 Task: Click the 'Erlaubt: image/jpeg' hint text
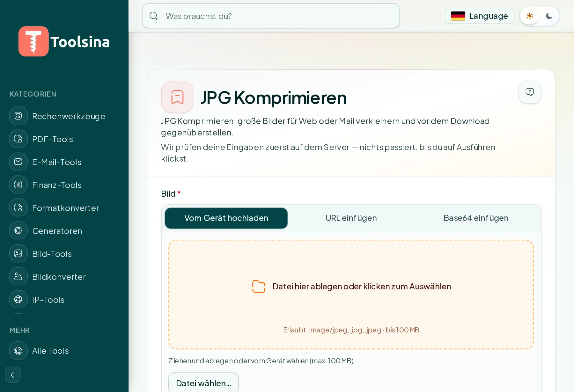[351, 330]
